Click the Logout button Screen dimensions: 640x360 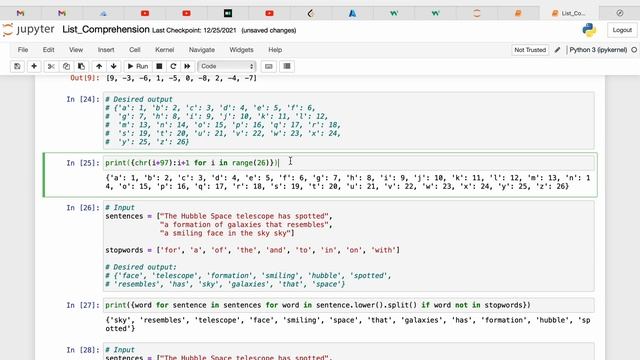coord(622,30)
